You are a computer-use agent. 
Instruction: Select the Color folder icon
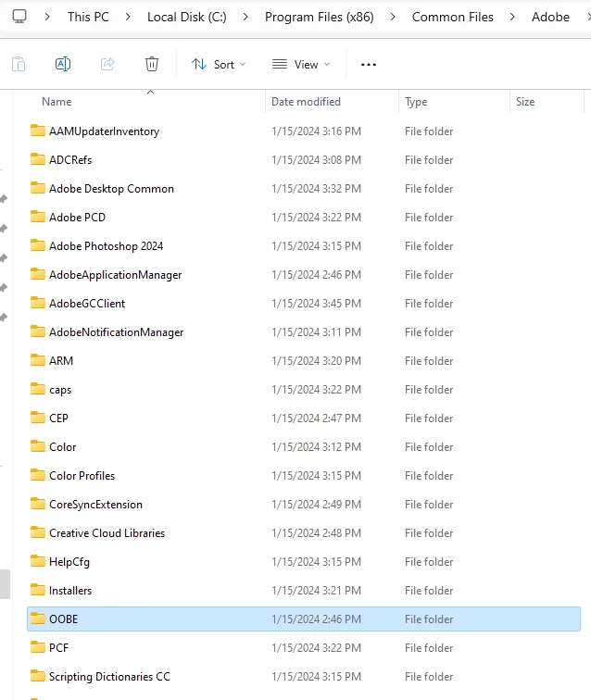[38, 446]
